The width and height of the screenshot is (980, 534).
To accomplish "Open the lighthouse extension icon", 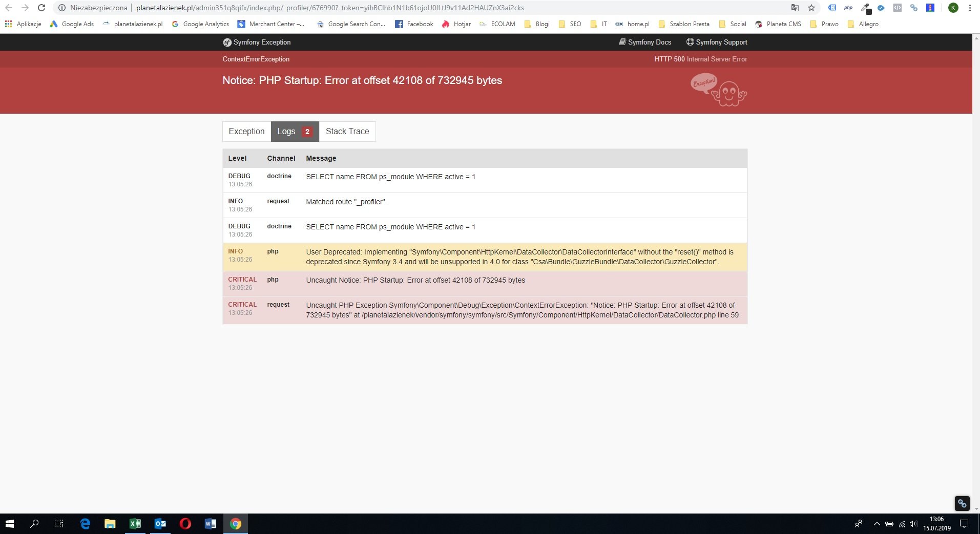I will [x=930, y=8].
